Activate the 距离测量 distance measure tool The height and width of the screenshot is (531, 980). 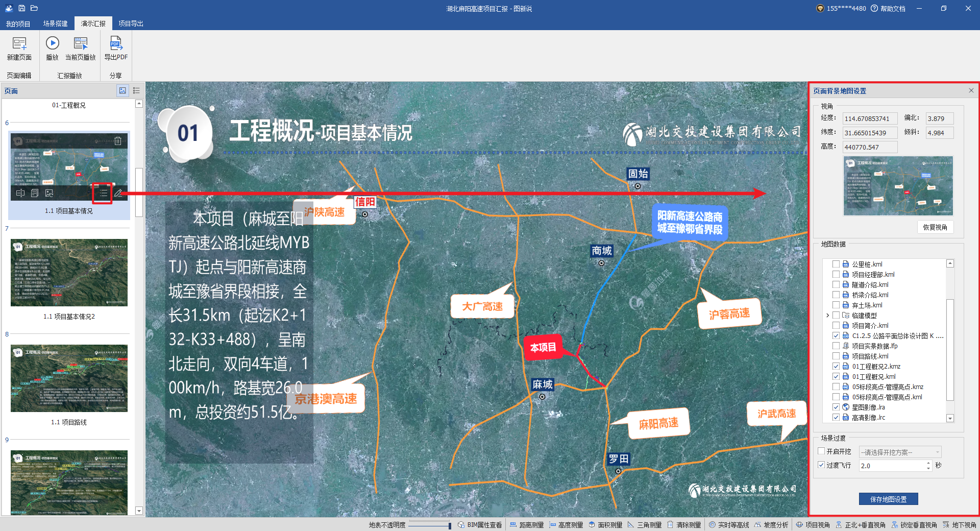point(527,525)
